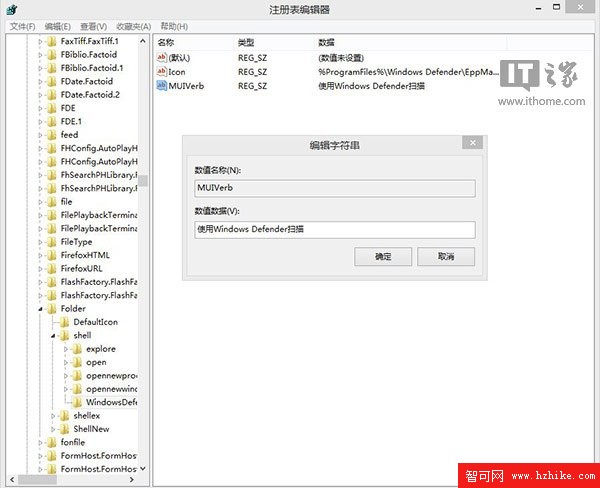
Task: Open the 查看(V) menu
Action: pos(93,26)
